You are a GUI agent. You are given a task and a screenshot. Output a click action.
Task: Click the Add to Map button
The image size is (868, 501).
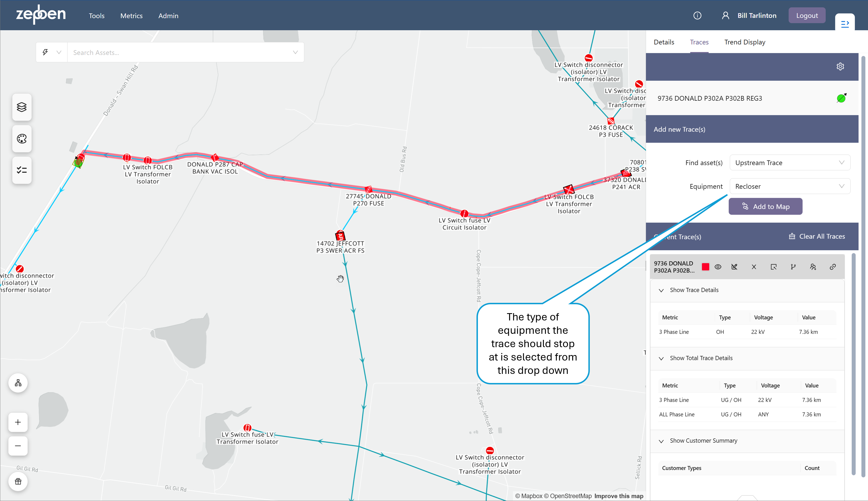pyautogui.click(x=765, y=206)
